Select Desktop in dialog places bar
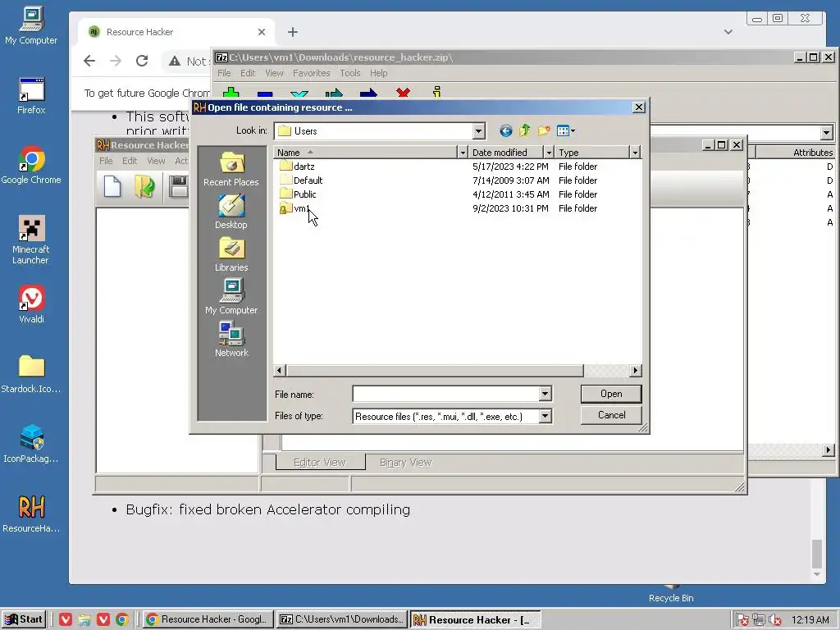The height and width of the screenshot is (630, 840). coord(231,212)
